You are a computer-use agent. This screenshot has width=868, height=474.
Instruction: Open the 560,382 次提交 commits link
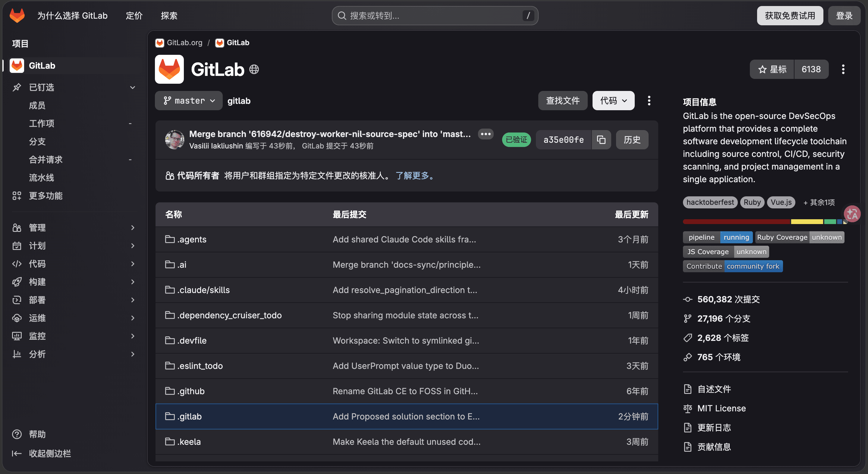pyautogui.click(x=722, y=299)
